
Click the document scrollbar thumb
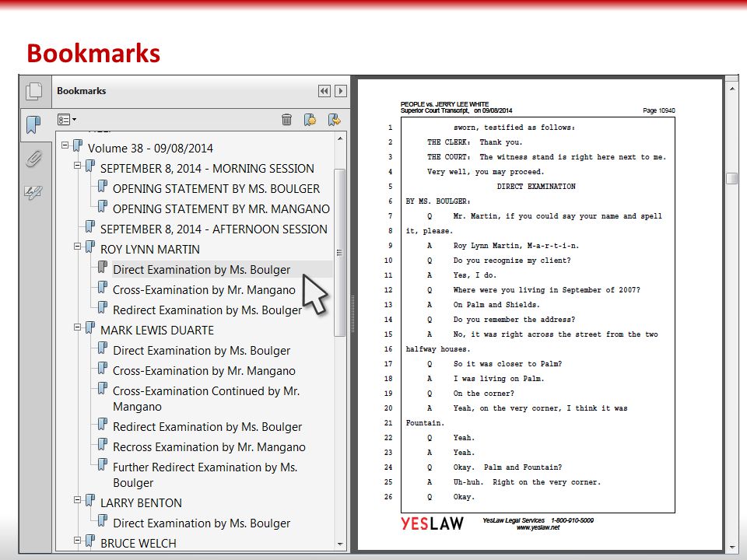pyautogui.click(x=732, y=178)
